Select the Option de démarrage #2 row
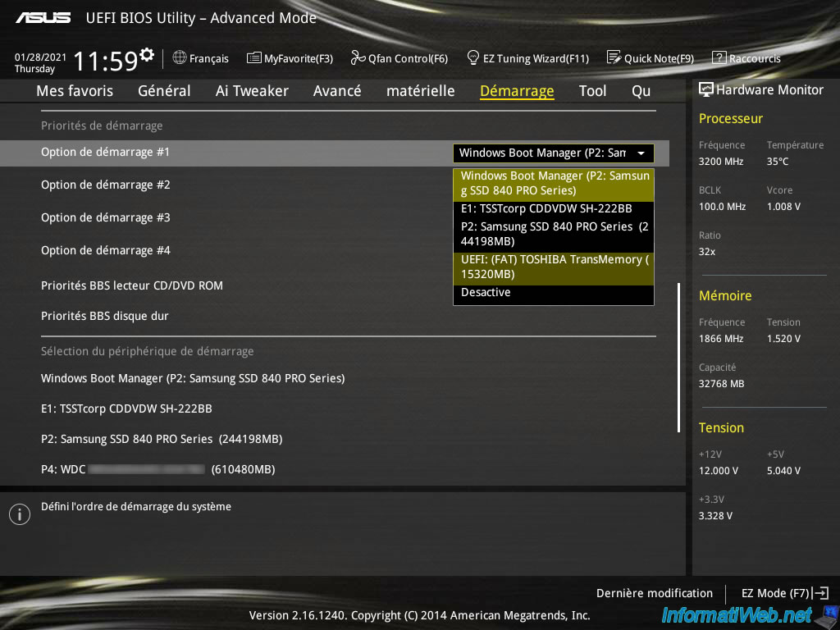 [x=106, y=185]
